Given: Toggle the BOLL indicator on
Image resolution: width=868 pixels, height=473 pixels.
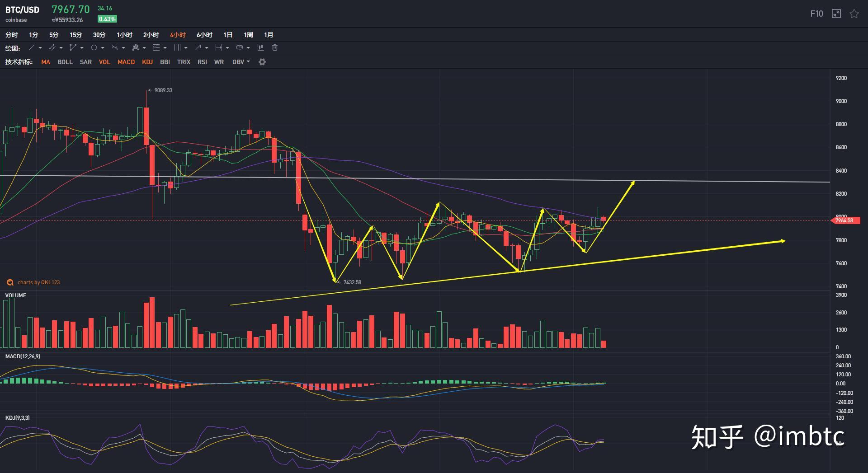Looking at the screenshot, I should [65, 62].
